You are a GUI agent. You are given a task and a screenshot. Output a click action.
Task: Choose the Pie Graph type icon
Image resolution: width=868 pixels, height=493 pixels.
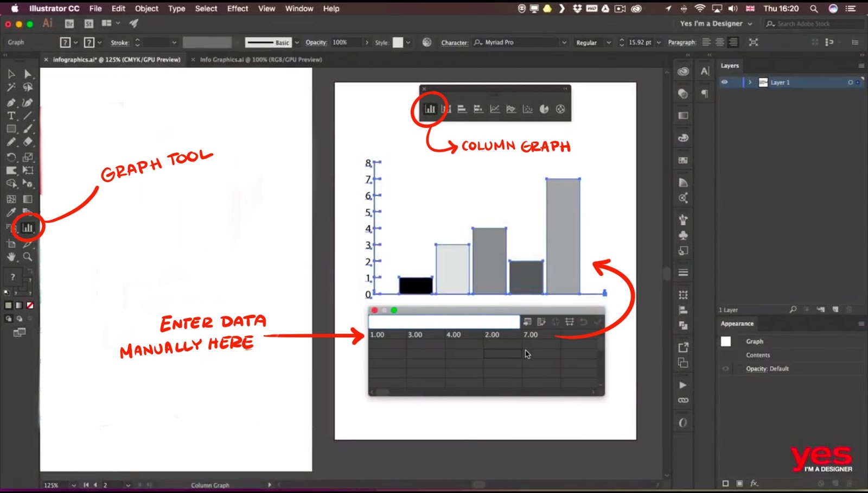(544, 108)
